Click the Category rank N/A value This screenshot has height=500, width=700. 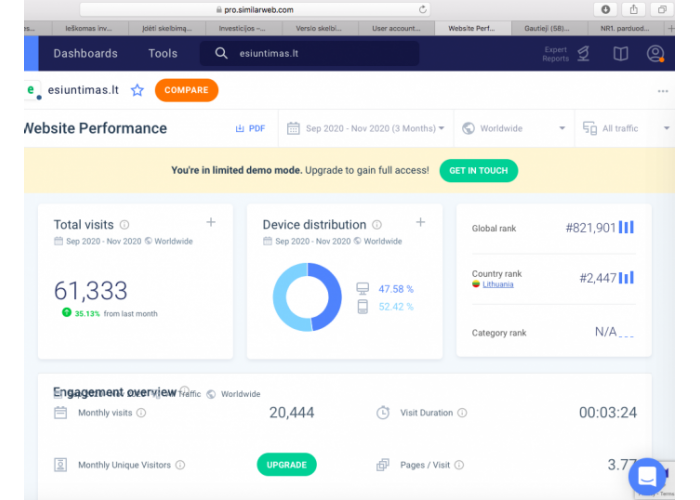[606, 332]
